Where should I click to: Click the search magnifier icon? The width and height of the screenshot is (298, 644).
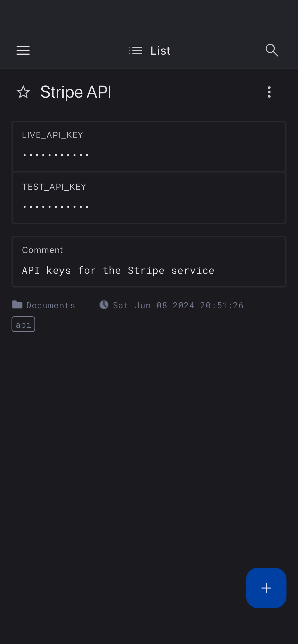[272, 50]
